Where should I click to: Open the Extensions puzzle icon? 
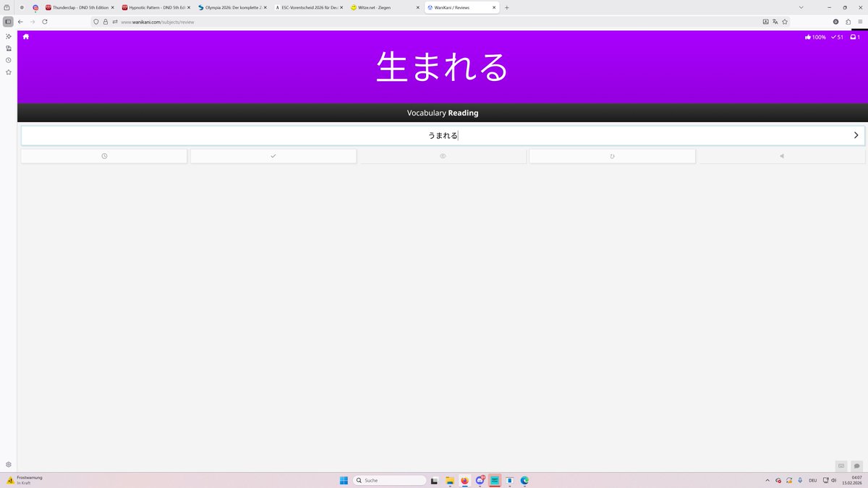pyautogui.click(x=848, y=22)
